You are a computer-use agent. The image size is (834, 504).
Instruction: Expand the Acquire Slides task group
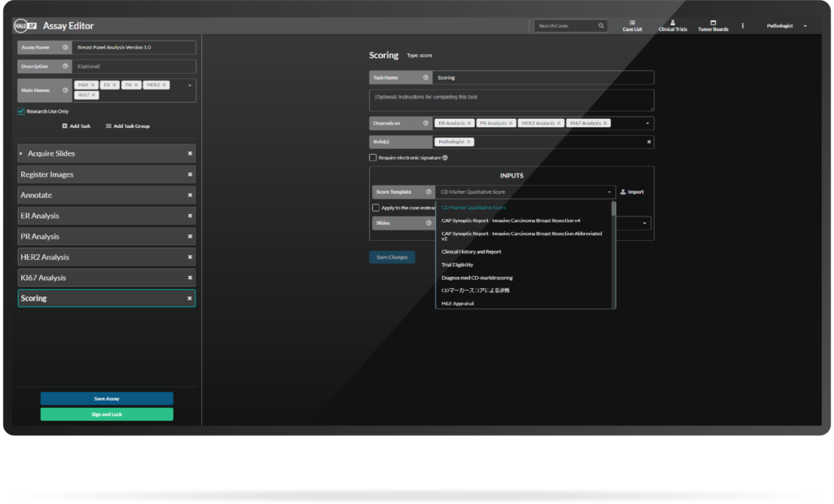pos(22,154)
